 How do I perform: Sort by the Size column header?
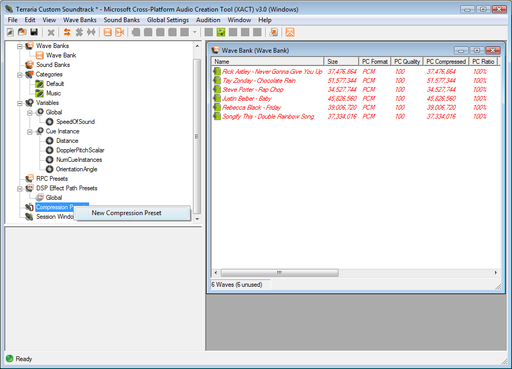[341, 61]
